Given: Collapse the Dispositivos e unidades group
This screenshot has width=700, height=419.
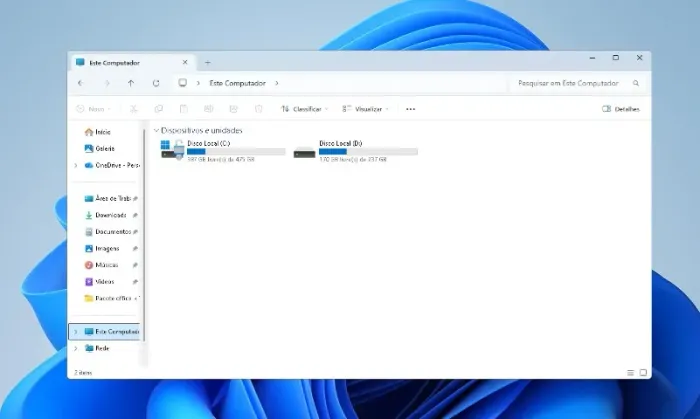Looking at the screenshot, I should (x=156, y=130).
